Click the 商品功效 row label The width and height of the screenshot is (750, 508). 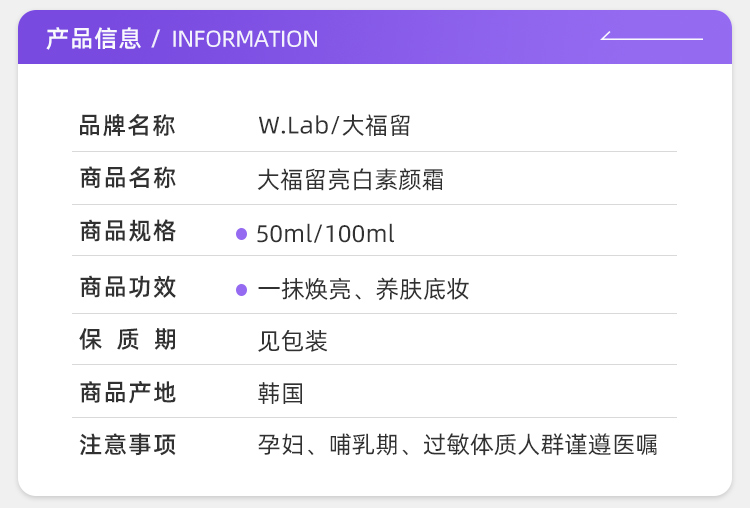(x=127, y=287)
